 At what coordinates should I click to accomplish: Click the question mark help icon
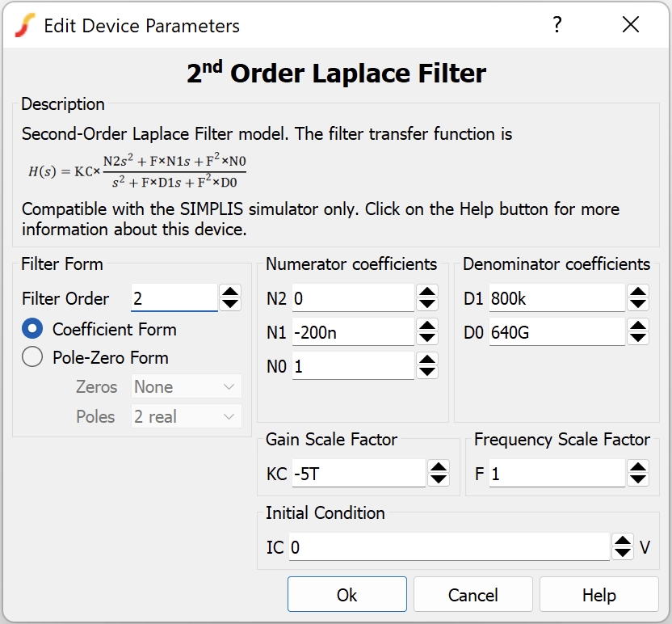pos(556,25)
